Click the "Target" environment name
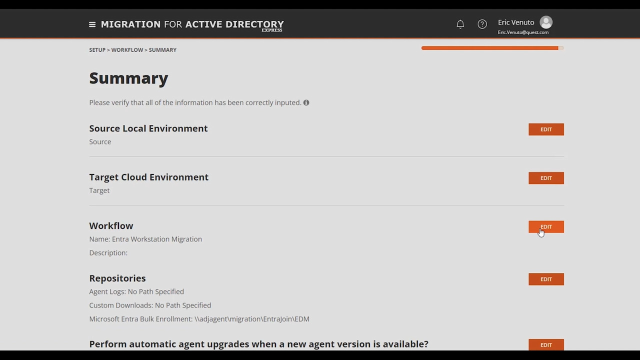640x360 pixels. [x=99, y=191]
